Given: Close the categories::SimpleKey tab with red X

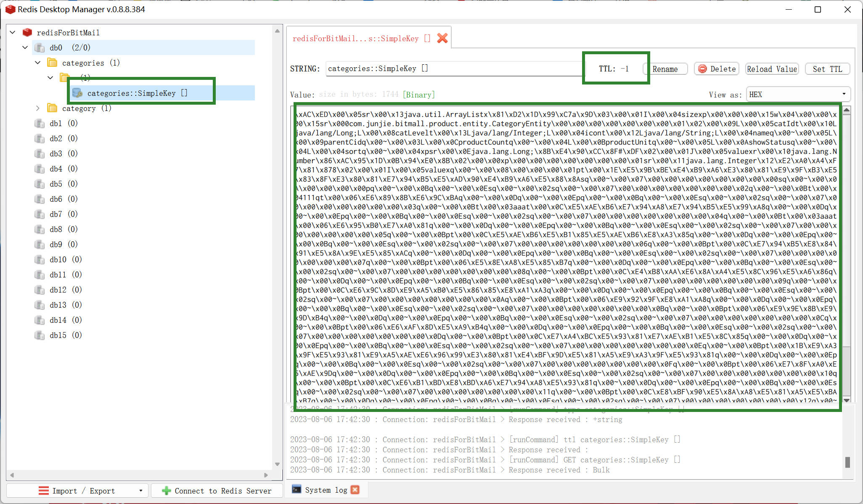Looking at the screenshot, I should tap(442, 38).
